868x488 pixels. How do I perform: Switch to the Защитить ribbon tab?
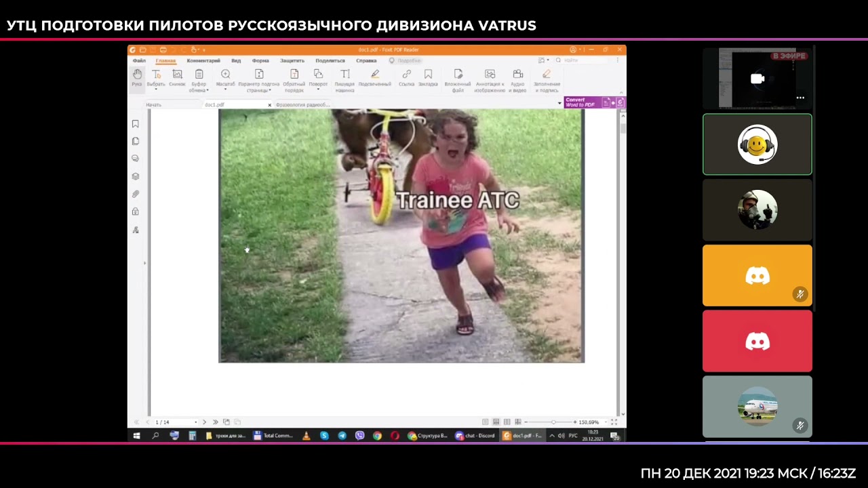(292, 60)
